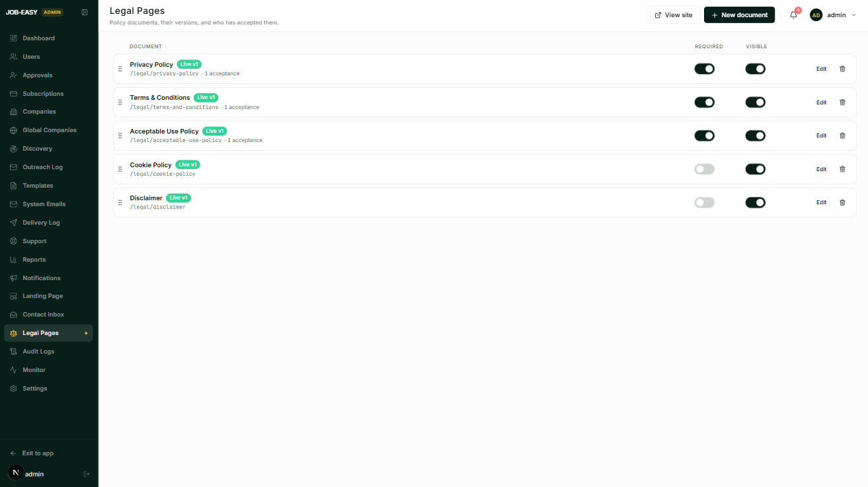868x487 pixels.
Task: Edit the Disclaimer document
Action: pyautogui.click(x=821, y=202)
